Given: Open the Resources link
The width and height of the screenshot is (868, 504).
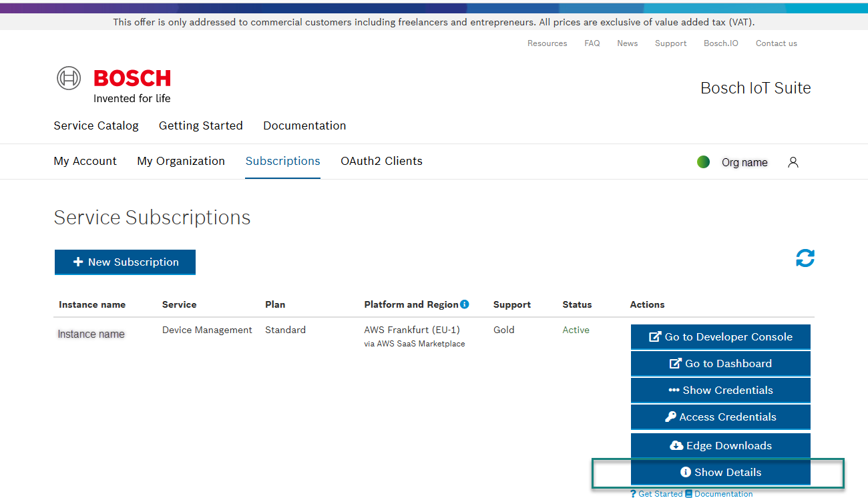Looking at the screenshot, I should click(547, 43).
